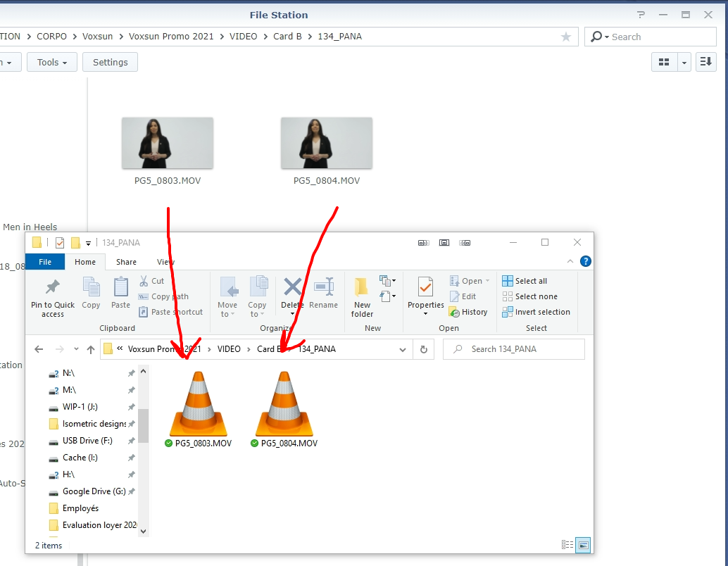Image resolution: width=728 pixels, height=566 pixels.
Task: Open Properties from the ribbon
Action: point(425,287)
